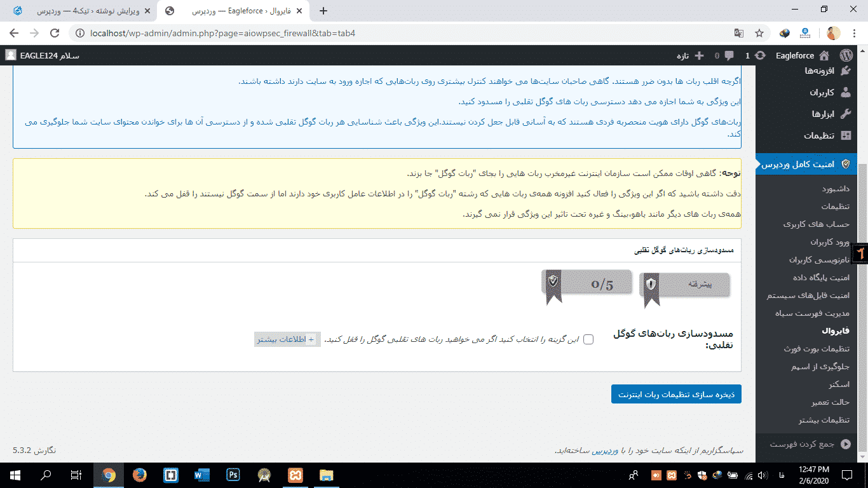Open Photoshop from the taskbar
This screenshot has width=868, height=488.
(233, 475)
